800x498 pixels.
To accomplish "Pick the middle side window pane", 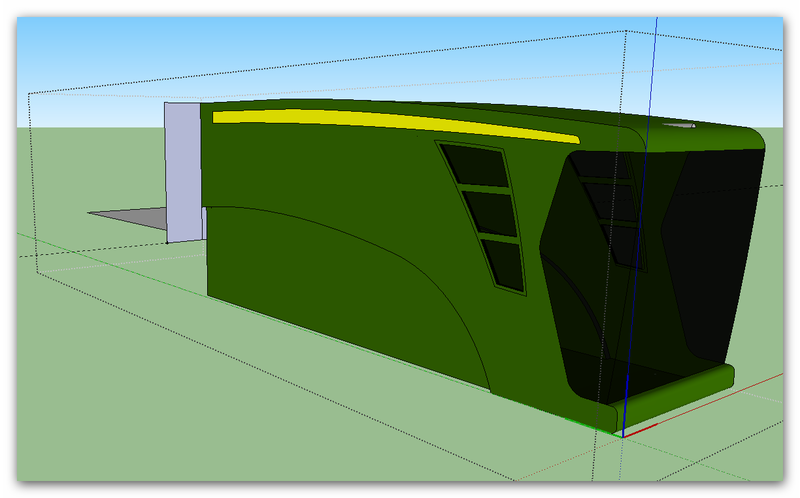I will 491,213.
